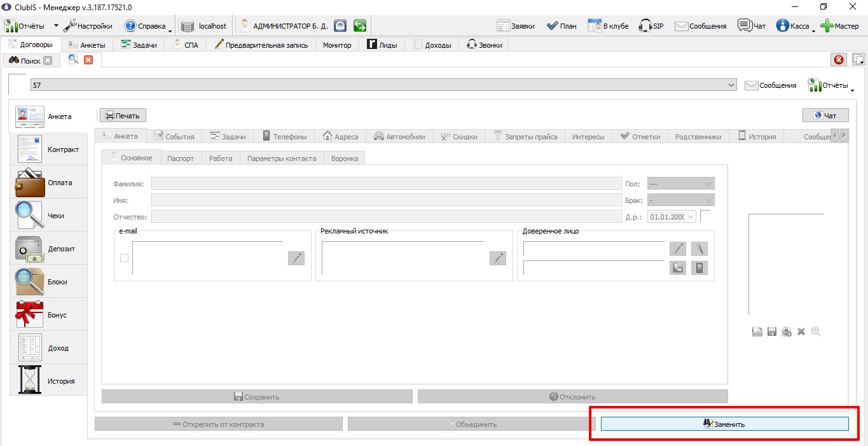The width and height of the screenshot is (868, 446).
Task: Click the Фамилия input field
Action: (x=387, y=183)
